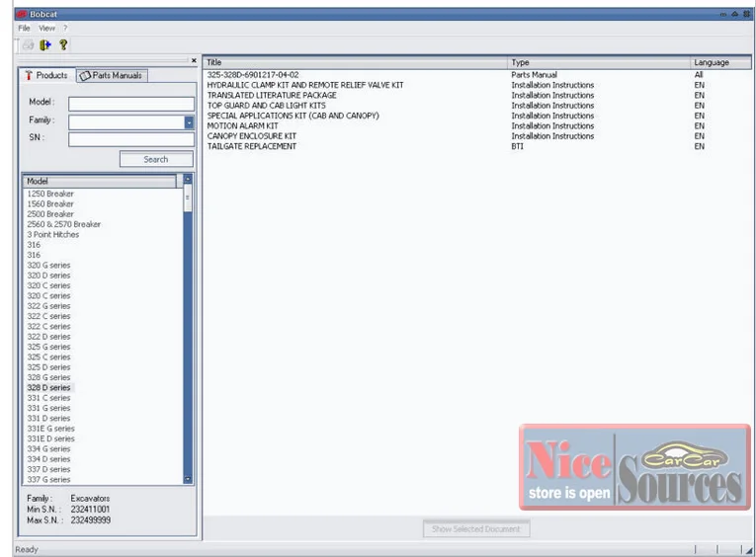Select 325 G series model
The image size is (756, 557).
coord(48,347)
